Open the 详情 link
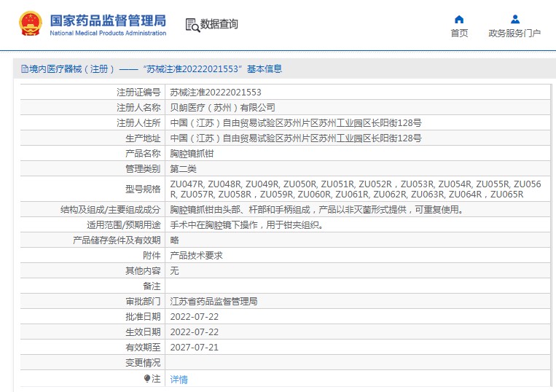The height and width of the screenshot is (392, 556). pos(179,379)
